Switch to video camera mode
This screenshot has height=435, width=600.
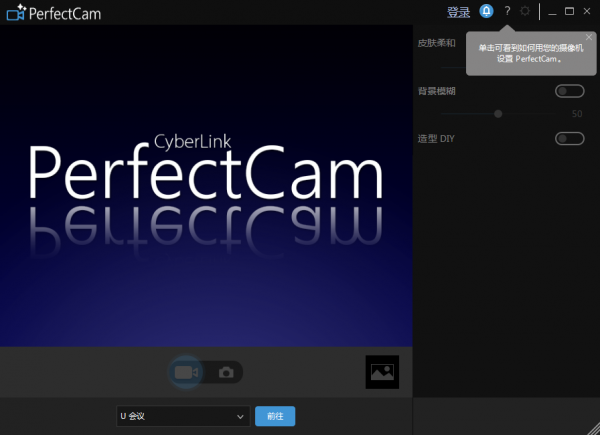coord(185,372)
